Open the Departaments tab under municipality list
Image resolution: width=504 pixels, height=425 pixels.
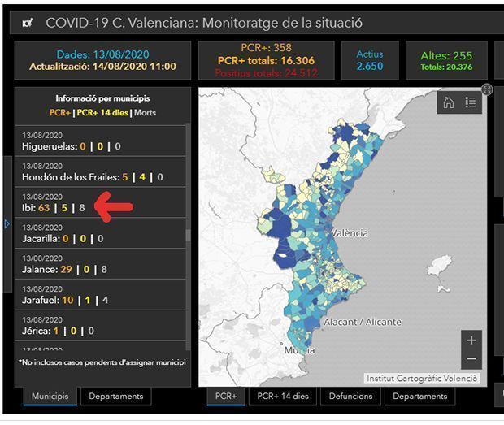115,397
